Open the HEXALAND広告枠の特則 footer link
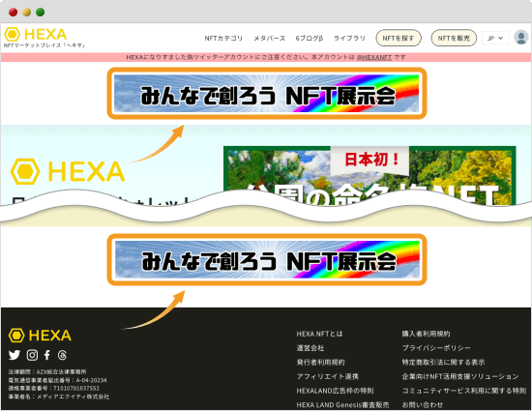The height and width of the screenshot is (411, 532). [x=335, y=391]
